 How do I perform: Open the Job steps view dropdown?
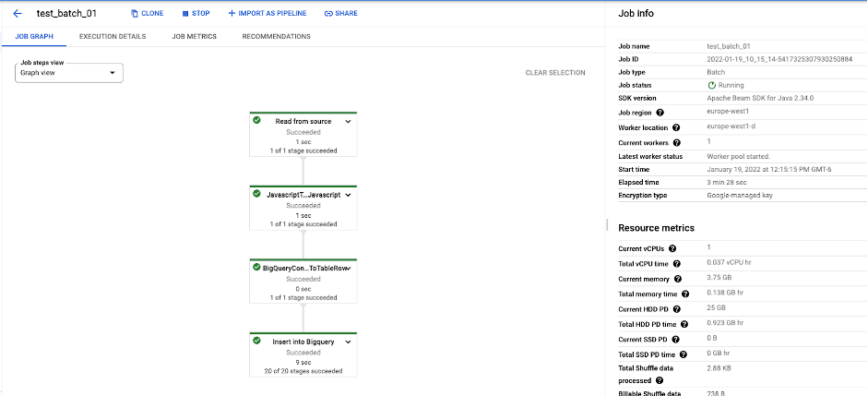coord(68,73)
